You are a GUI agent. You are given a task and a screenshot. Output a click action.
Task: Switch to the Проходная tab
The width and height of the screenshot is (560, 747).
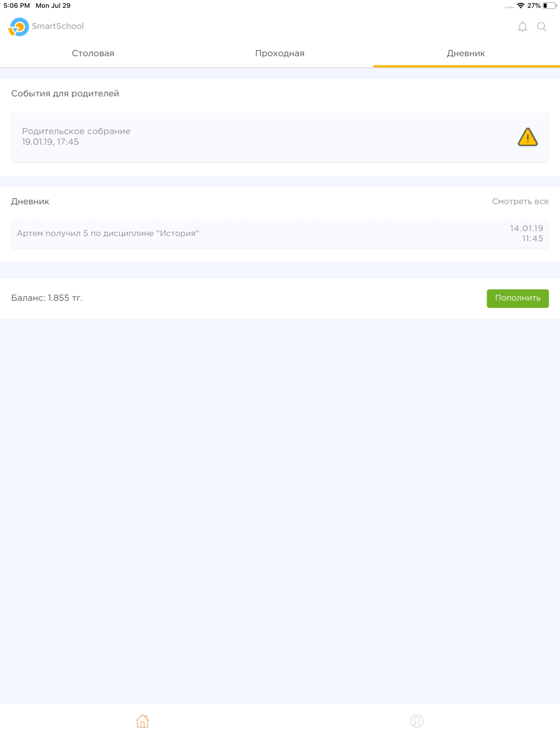click(x=280, y=54)
